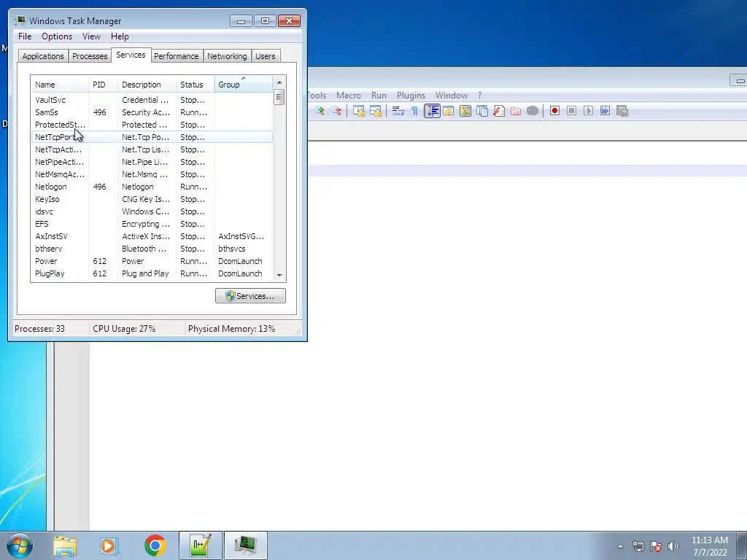Image resolution: width=747 pixels, height=560 pixels.
Task: Open Plugins menu in Notepad++
Action: [411, 96]
